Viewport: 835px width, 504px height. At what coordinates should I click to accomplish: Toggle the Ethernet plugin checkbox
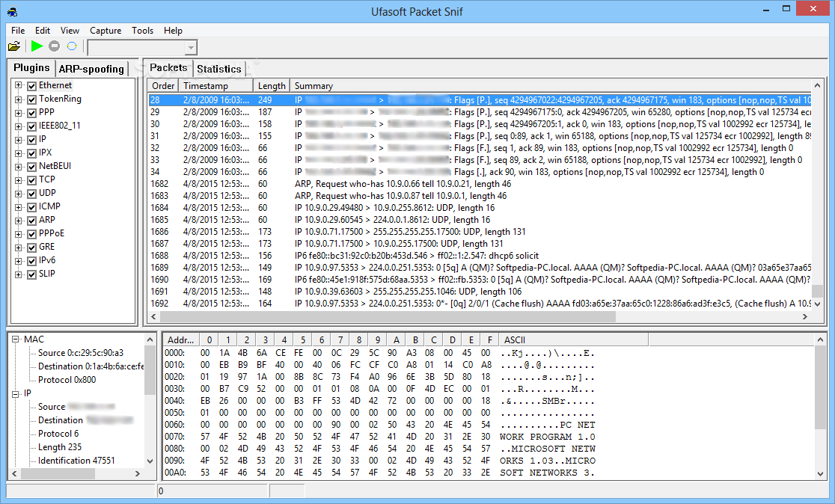click(32, 86)
